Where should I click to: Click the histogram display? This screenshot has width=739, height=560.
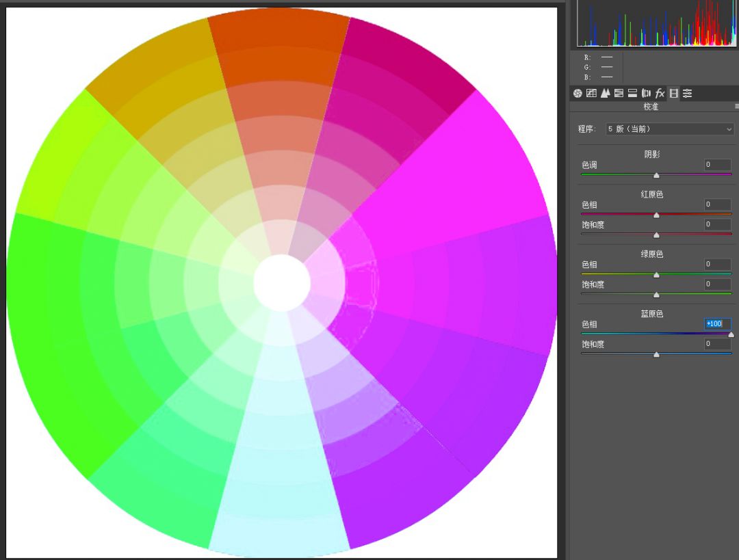[656, 23]
